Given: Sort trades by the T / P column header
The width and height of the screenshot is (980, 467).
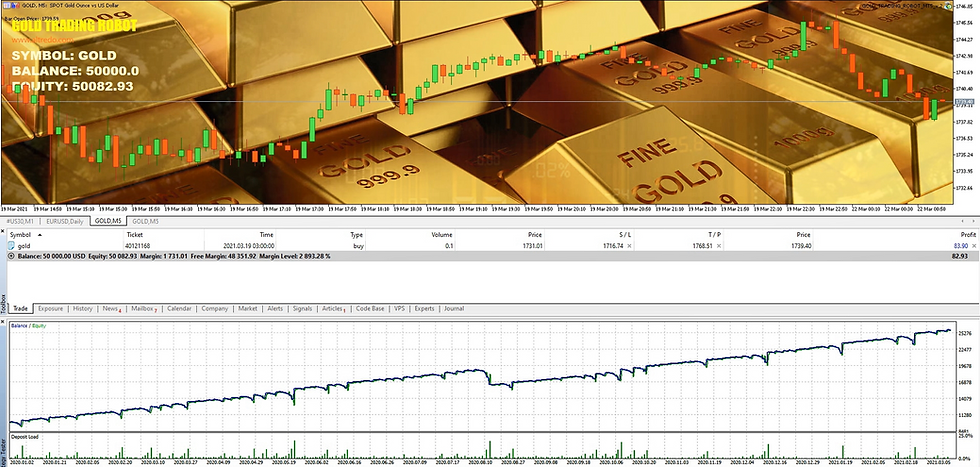Looking at the screenshot, I should pyautogui.click(x=681, y=235).
